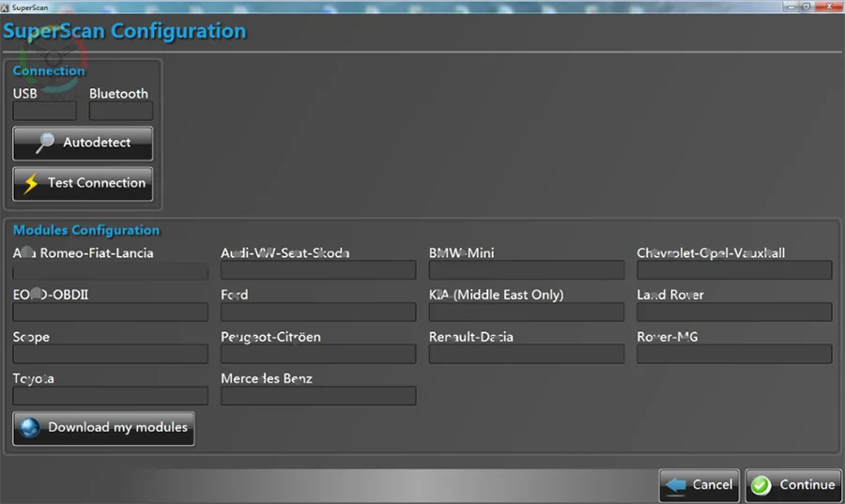Image resolution: width=845 pixels, height=504 pixels.
Task: Click the 'Audi-VW-Seat-Skoda' label
Action: (x=285, y=253)
